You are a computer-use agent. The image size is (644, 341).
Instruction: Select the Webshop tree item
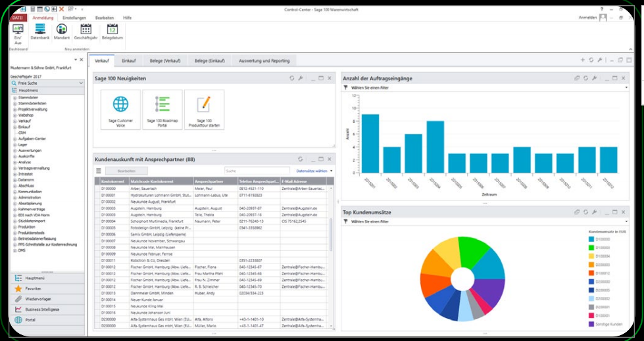click(24, 116)
